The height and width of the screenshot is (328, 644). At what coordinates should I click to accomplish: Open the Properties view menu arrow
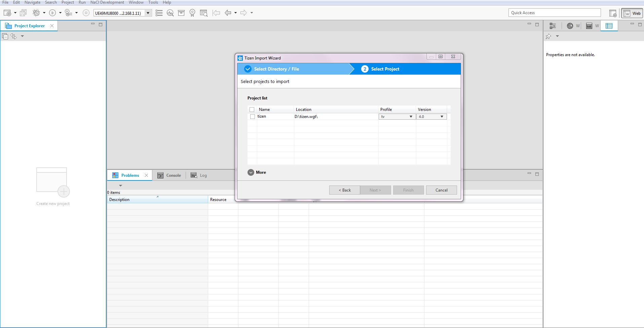click(557, 36)
